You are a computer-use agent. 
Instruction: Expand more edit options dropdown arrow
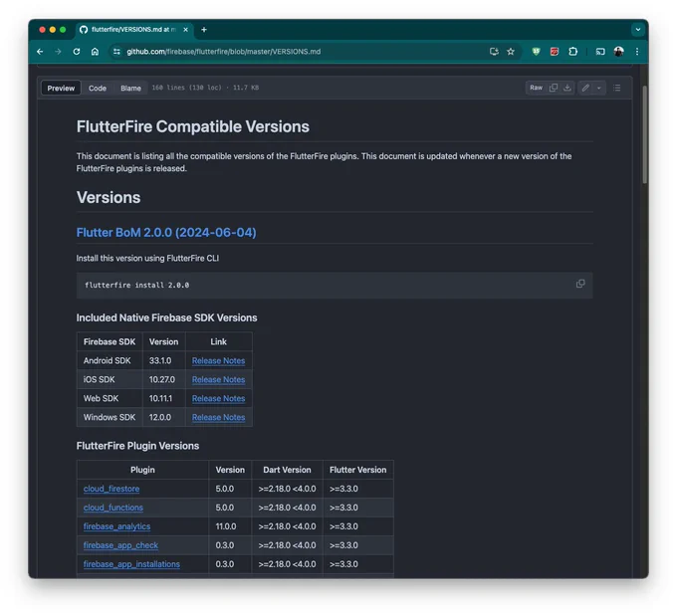(x=599, y=88)
